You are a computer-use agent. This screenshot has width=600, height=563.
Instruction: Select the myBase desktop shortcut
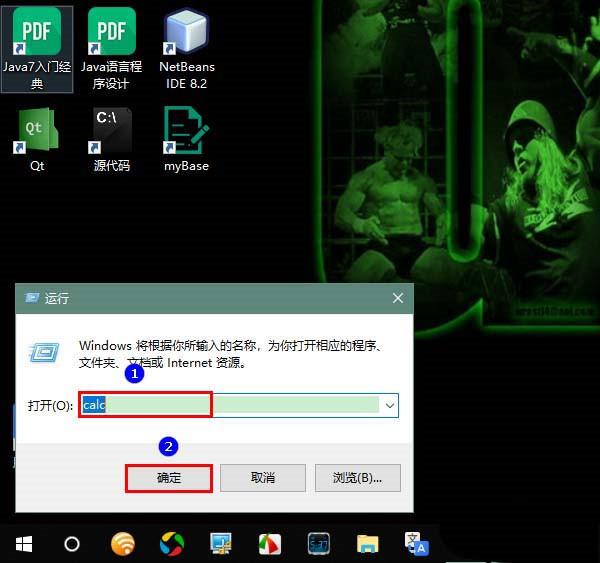tap(187, 140)
